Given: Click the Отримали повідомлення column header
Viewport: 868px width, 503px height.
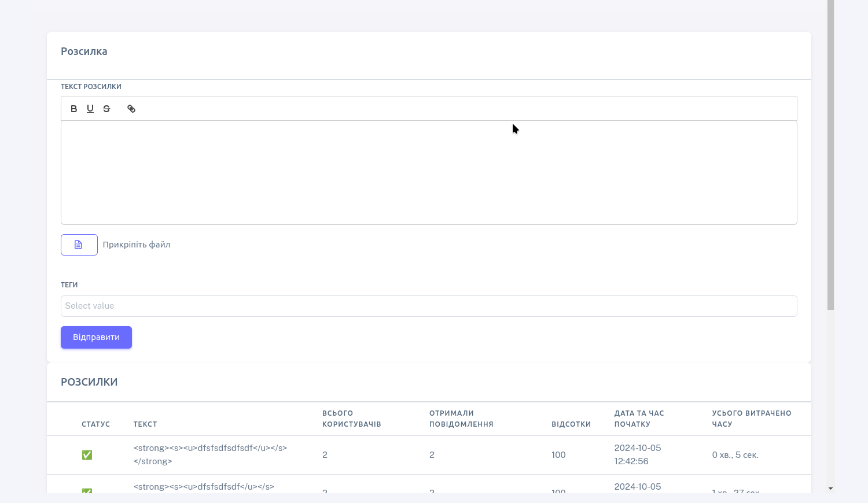Looking at the screenshot, I should point(461,419).
